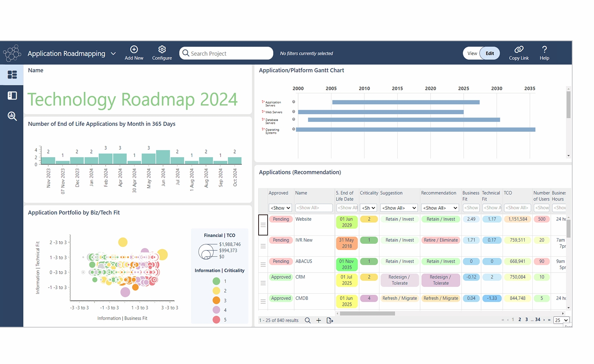Screen dimensions: 594x364
Task: Click the Edit button in the top bar
Action: pos(489,53)
